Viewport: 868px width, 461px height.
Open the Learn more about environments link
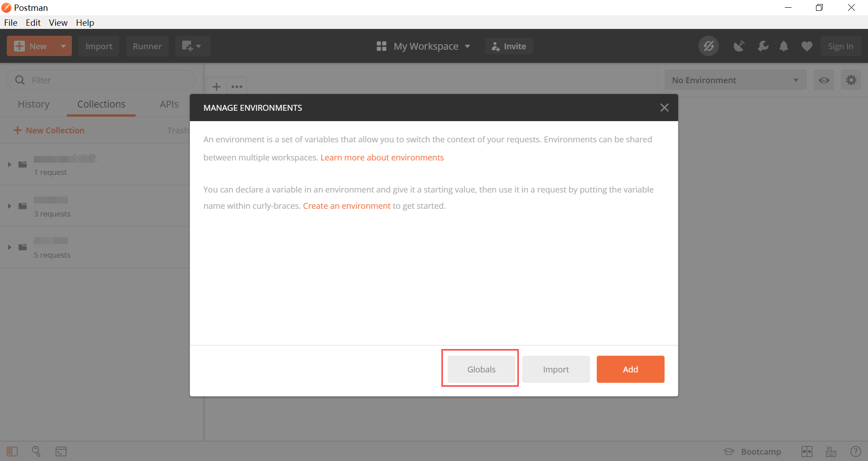382,157
